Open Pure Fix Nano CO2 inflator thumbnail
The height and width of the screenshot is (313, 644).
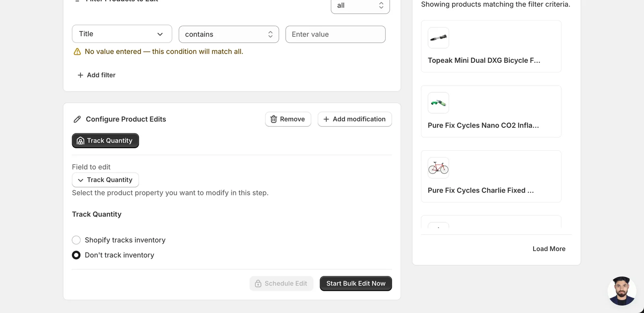[x=438, y=103]
